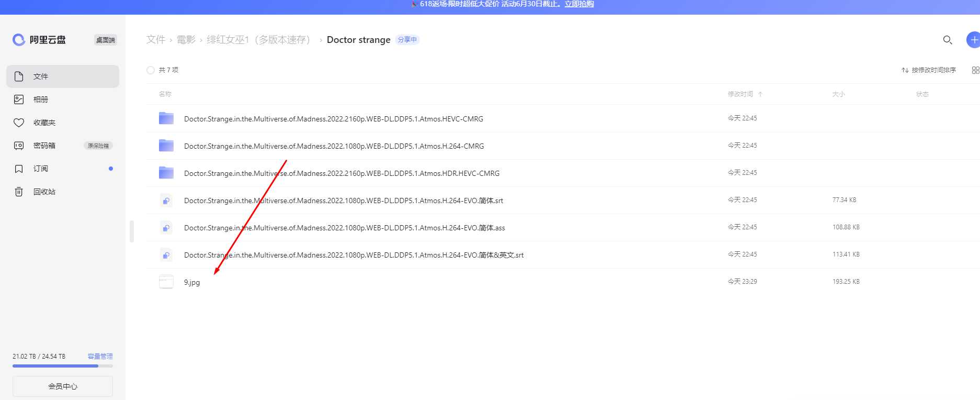Click the 原保险箱 tag
Image resolution: width=980 pixels, height=400 pixels.
[x=98, y=146]
